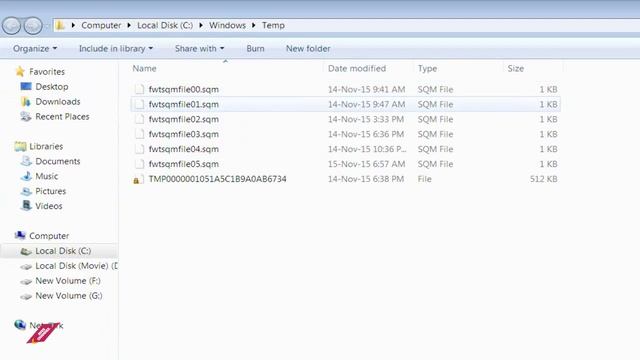This screenshot has width=640, height=360.
Task: Expand breadcrumb arrow after Windows
Action: [x=253, y=25]
